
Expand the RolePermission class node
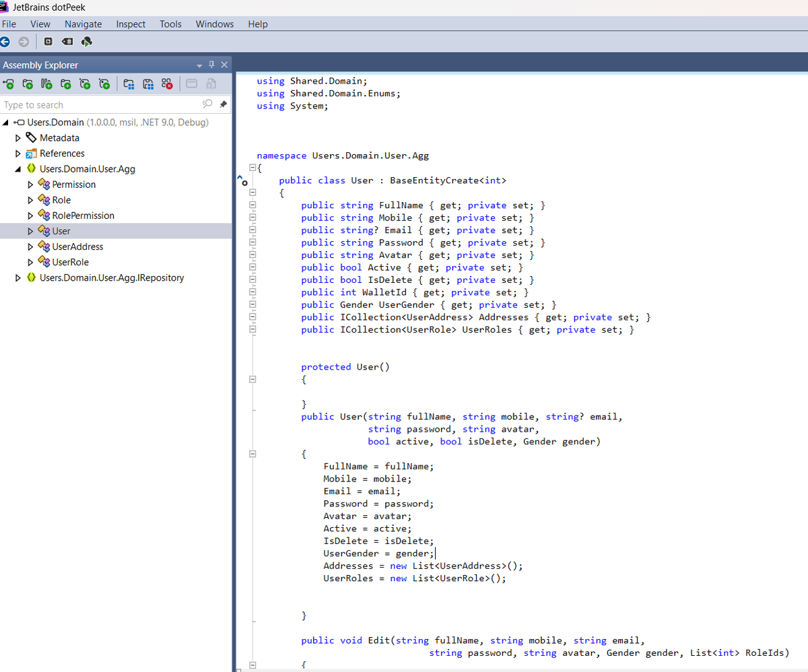click(30, 215)
